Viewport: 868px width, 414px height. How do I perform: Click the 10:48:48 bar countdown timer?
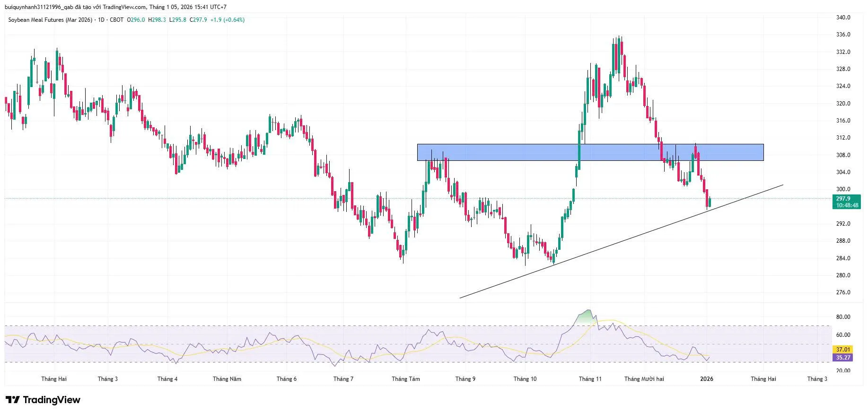(846, 205)
